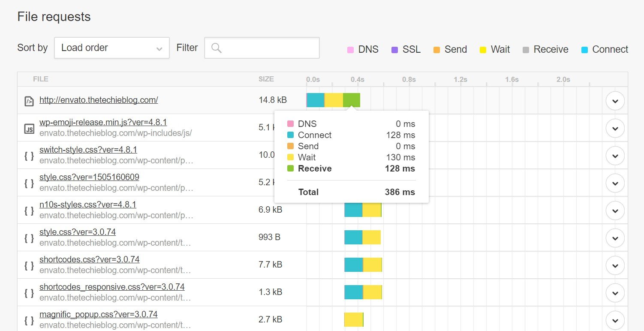This screenshot has height=331, width=644.
Task: Open the Sort by Load order dropdown
Action: pos(111,48)
